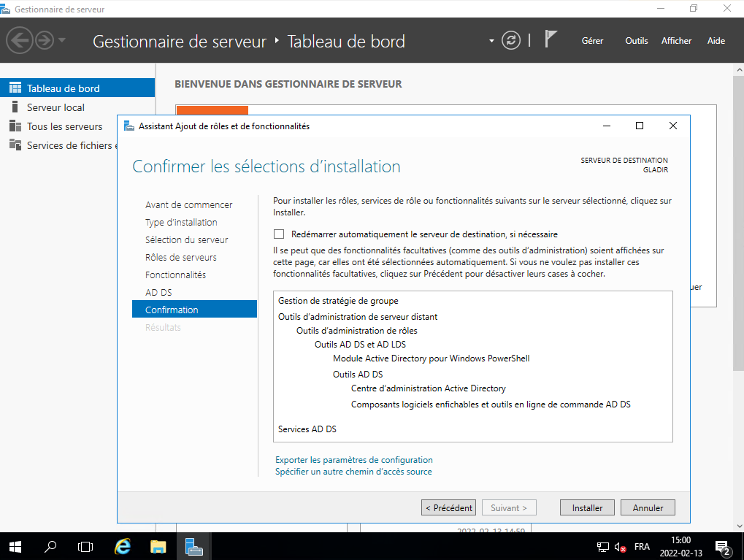744x560 pixels.
Task: Maximize the wizard dialog
Action: point(640,126)
